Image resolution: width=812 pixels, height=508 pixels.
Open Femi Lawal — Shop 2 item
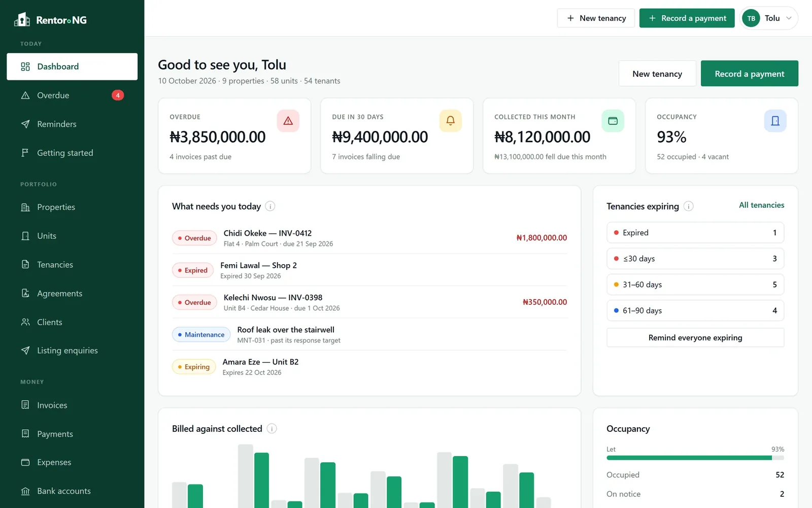369,270
